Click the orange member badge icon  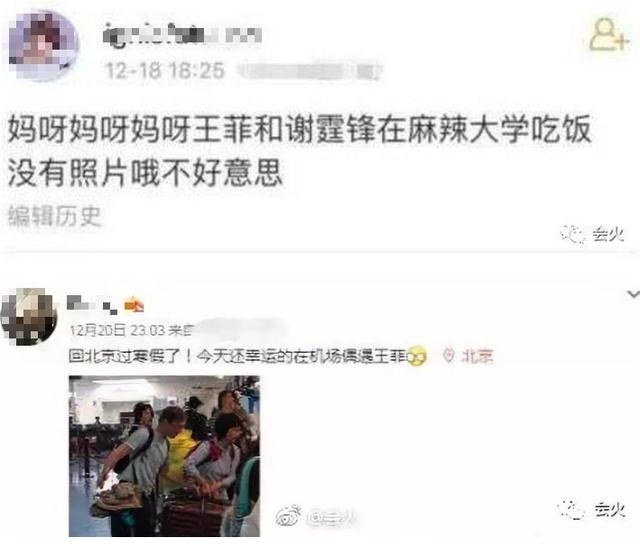pyautogui.click(x=134, y=305)
